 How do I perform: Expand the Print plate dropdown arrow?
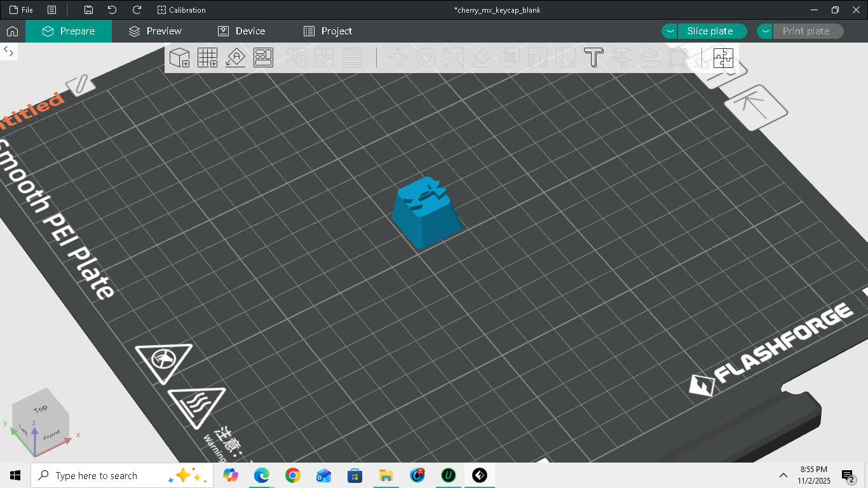(765, 31)
